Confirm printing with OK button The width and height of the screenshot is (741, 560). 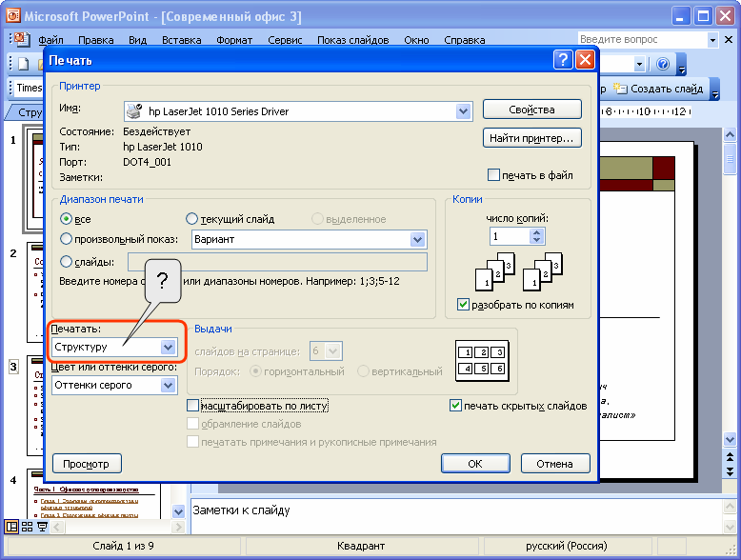coord(475,464)
